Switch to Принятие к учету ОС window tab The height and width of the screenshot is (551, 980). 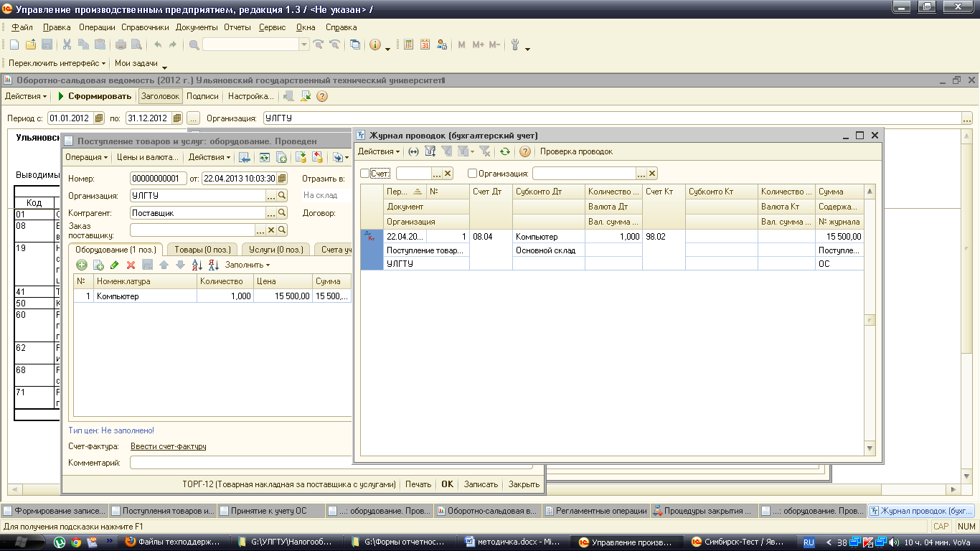(270, 512)
